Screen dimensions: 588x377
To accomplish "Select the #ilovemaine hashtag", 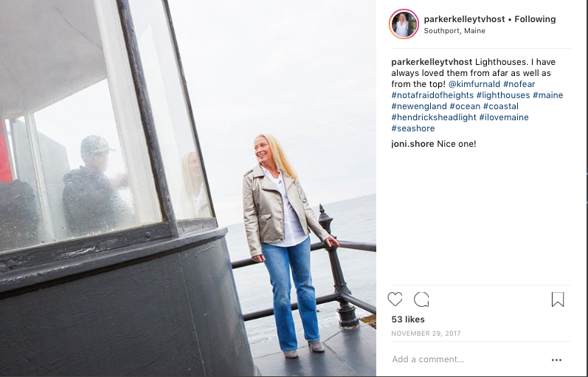I will 504,117.
